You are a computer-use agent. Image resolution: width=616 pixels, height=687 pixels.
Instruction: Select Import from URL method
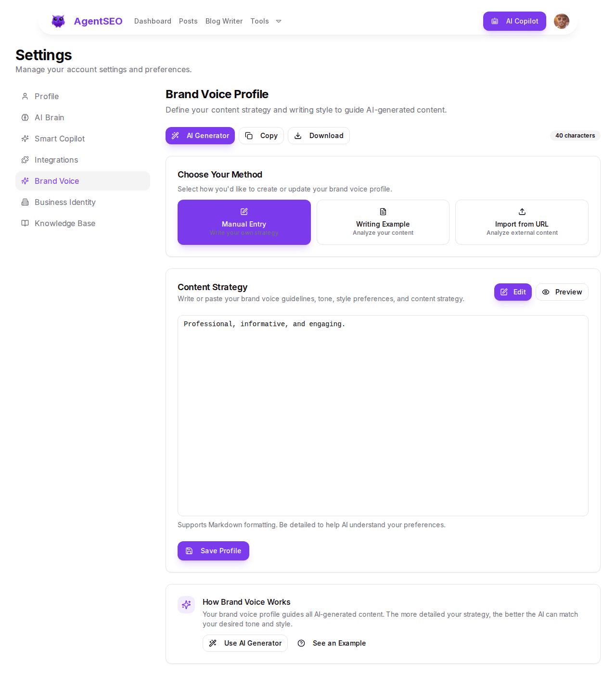click(522, 222)
